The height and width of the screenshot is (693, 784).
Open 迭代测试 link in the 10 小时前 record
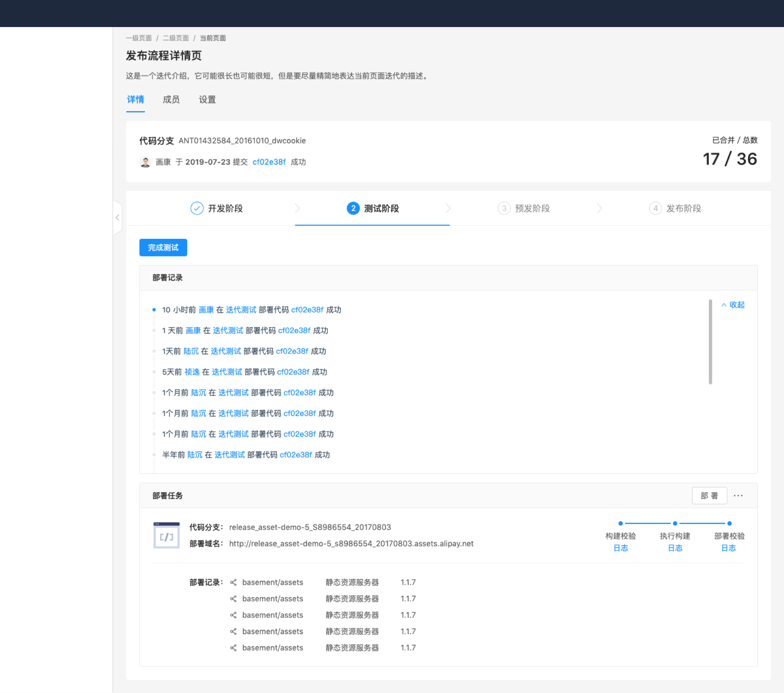tap(241, 310)
